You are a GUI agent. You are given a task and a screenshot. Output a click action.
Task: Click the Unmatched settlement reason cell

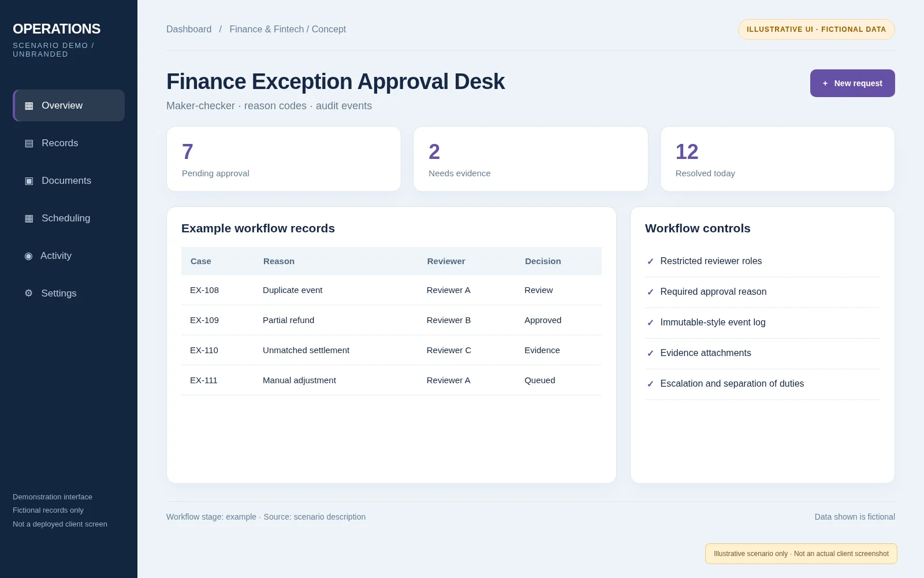pos(306,350)
